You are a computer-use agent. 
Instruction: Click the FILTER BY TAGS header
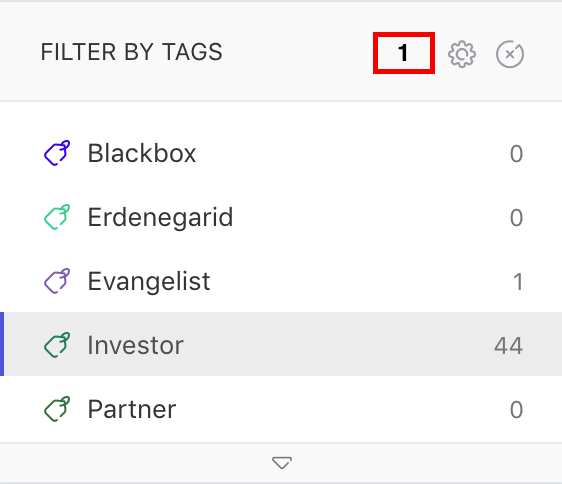(x=132, y=52)
